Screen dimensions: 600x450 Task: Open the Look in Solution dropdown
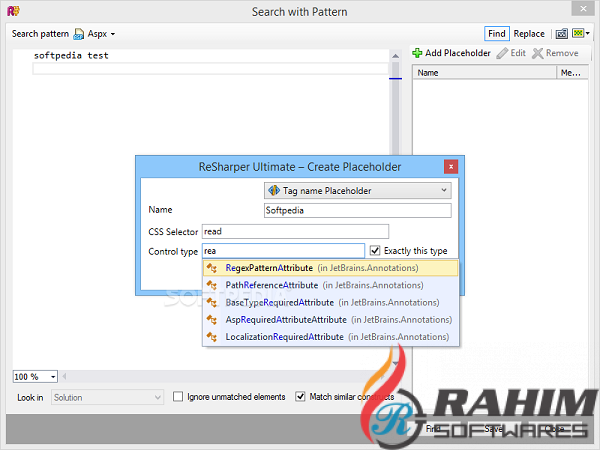click(107, 398)
